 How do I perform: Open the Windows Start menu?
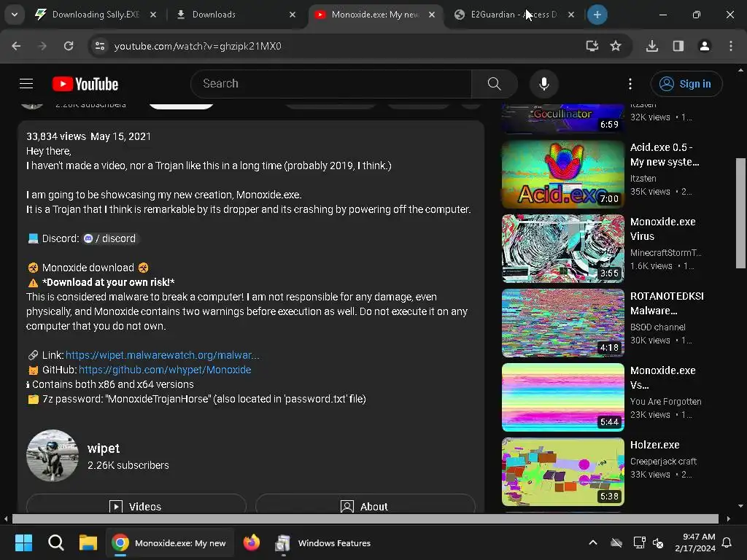tap(23, 542)
